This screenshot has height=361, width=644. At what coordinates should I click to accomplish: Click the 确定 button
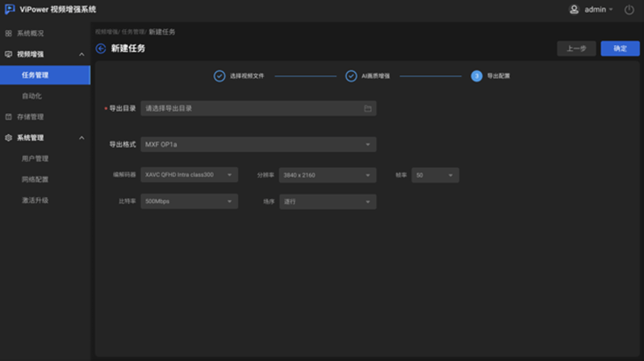620,49
